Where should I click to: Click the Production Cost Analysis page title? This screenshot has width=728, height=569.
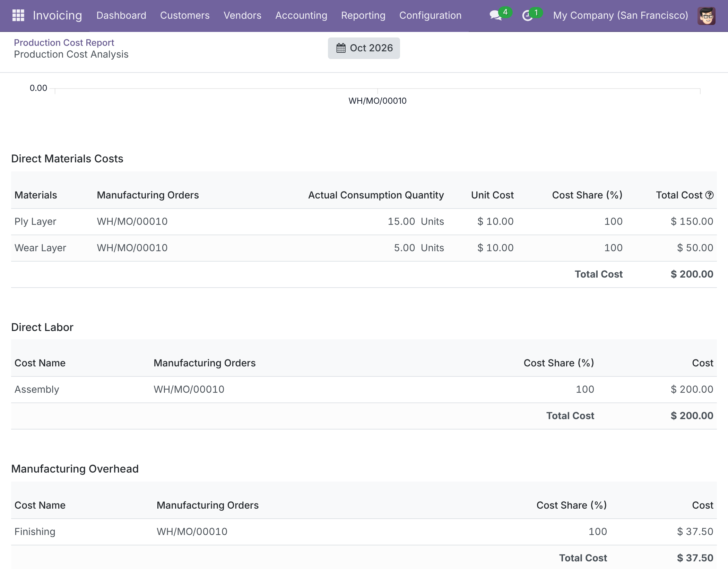(x=71, y=54)
